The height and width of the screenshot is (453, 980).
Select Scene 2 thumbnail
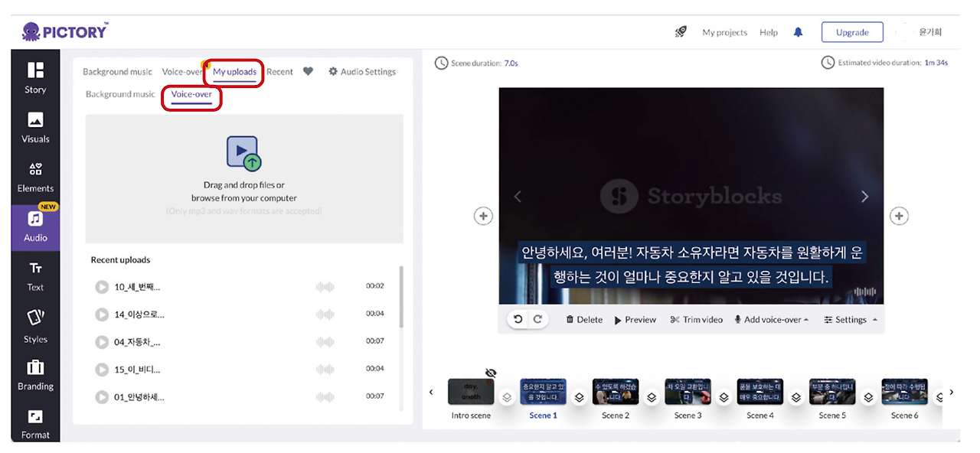point(616,392)
